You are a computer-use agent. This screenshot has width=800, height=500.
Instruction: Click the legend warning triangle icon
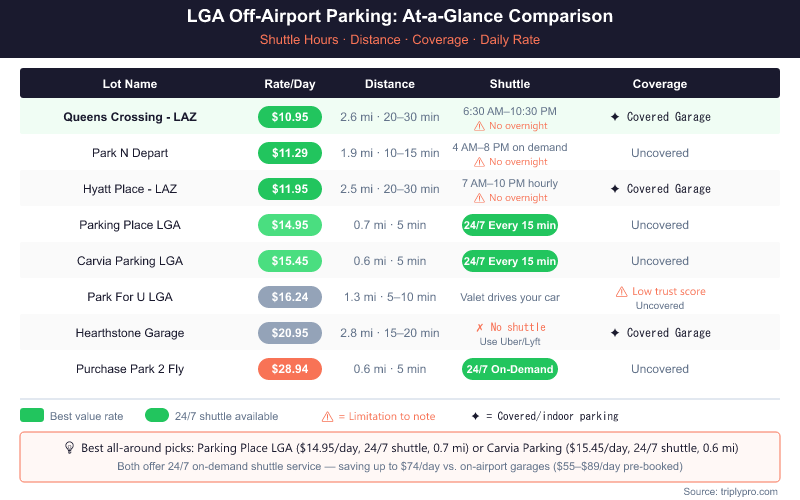326,416
